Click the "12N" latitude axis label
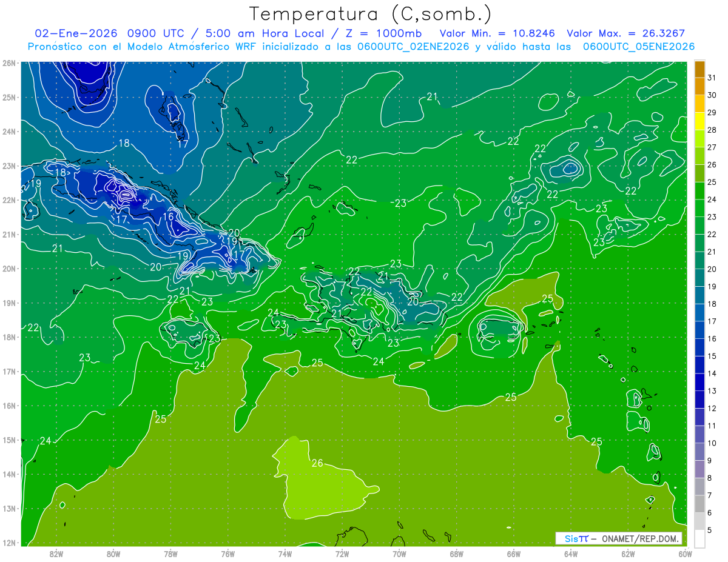The height and width of the screenshot is (562, 728). tap(8, 543)
